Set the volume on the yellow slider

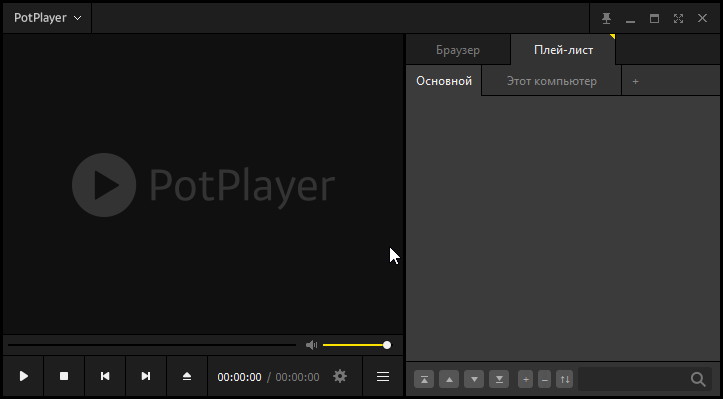pyautogui.click(x=356, y=345)
